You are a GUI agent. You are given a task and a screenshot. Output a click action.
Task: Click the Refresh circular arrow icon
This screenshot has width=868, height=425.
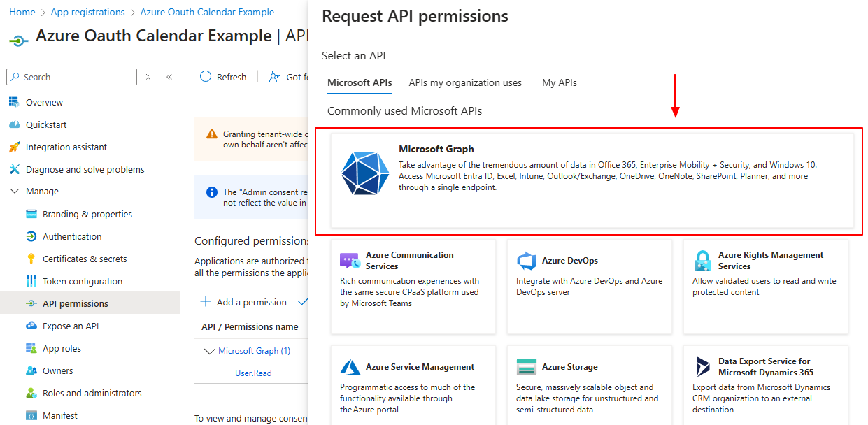click(206, 77)
